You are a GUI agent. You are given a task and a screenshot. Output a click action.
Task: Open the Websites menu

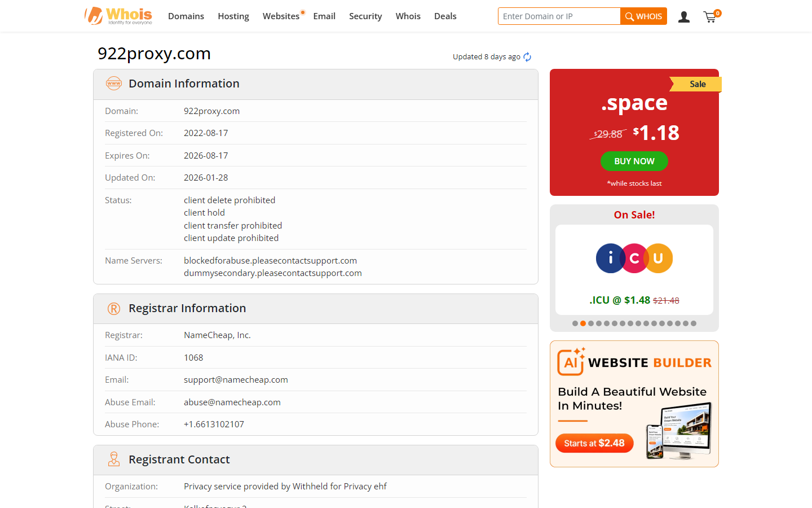pos(281,16)
